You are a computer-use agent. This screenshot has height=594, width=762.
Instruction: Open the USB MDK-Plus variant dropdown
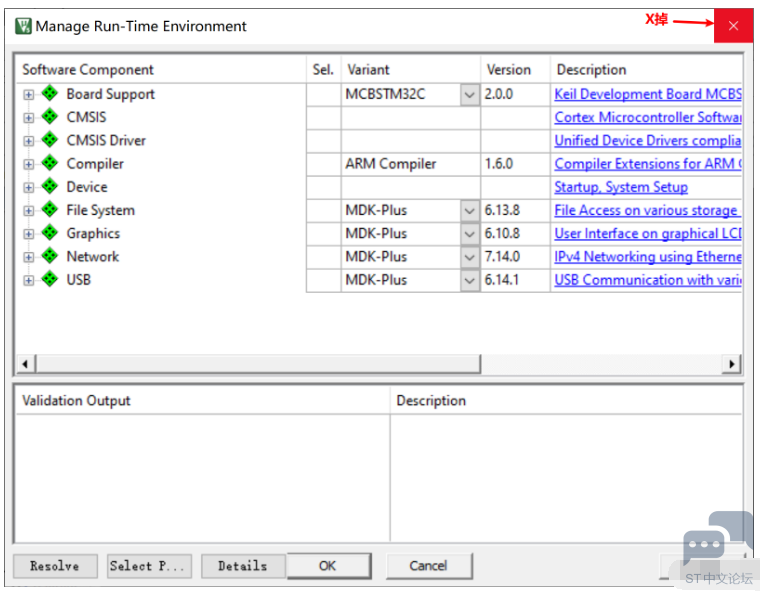pos(469,280)
